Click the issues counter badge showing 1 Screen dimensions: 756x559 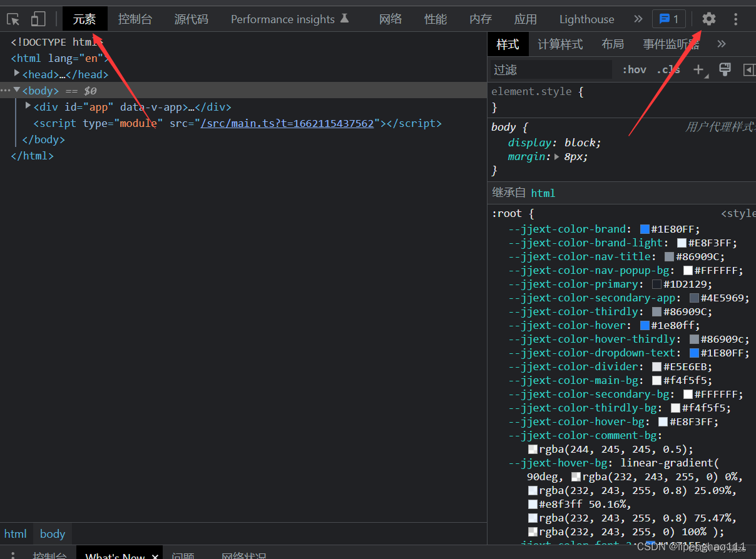coord(669,19)
